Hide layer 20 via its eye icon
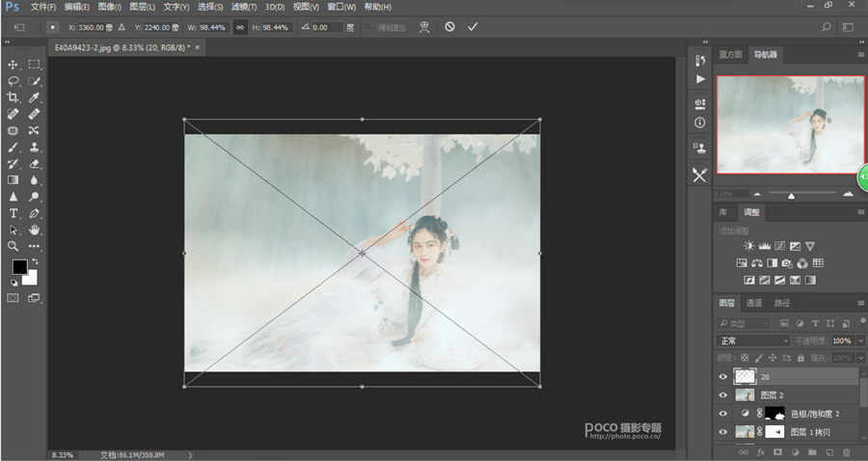 pyautogui.click(x=723, y=377)
